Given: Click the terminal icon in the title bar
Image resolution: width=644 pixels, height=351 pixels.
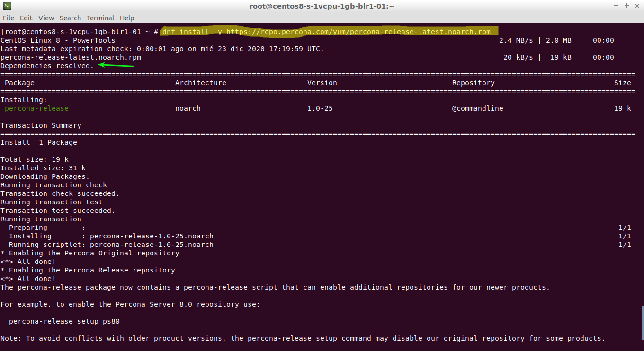Looking at the screenshot, I should [7, 6].
